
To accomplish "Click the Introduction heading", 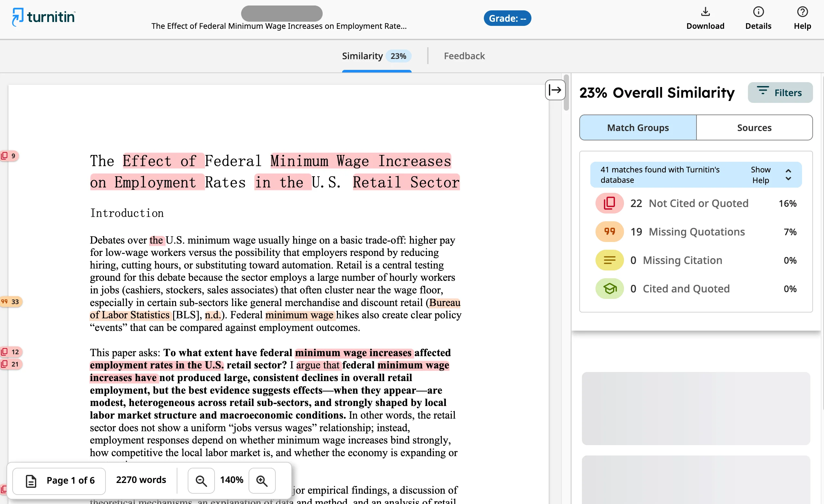I will 127,213.
